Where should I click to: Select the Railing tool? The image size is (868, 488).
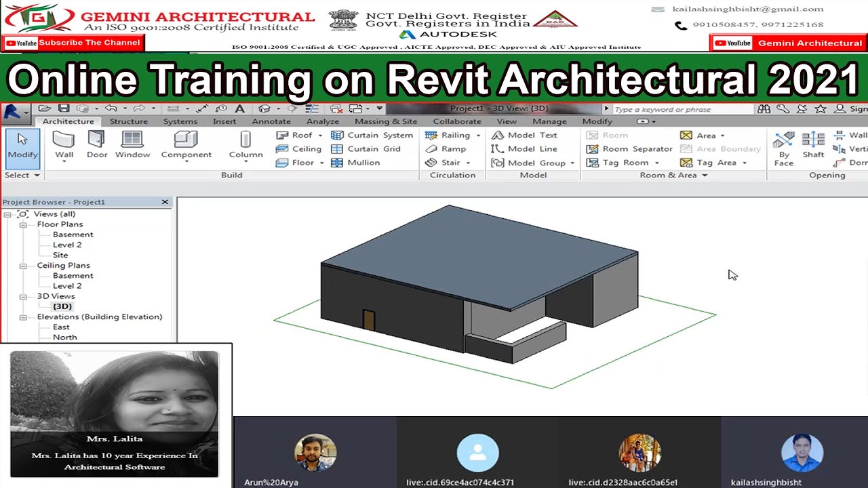[x=452, y=135]
